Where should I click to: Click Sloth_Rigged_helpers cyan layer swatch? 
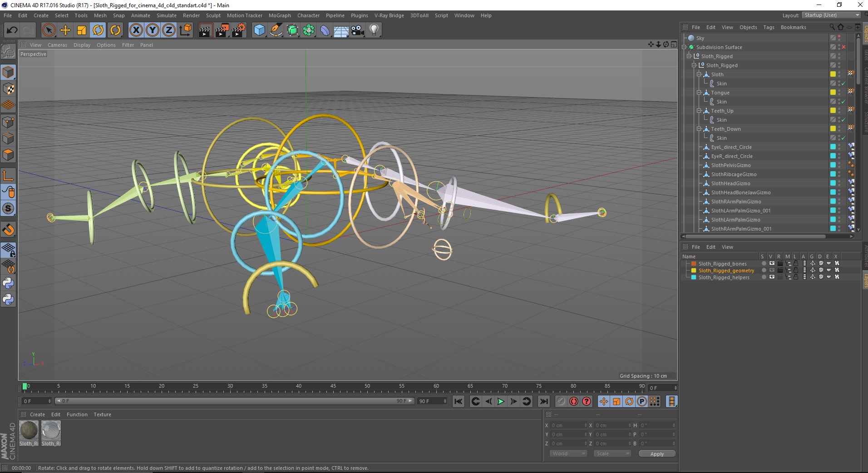coord(694,277)
